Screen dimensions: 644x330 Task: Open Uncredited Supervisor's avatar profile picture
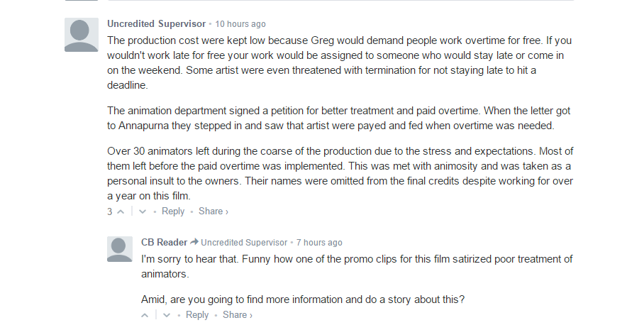coord(82,35)
